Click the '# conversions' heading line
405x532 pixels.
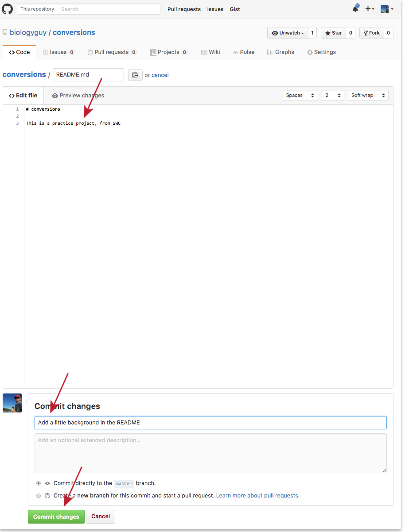point(43,109)
